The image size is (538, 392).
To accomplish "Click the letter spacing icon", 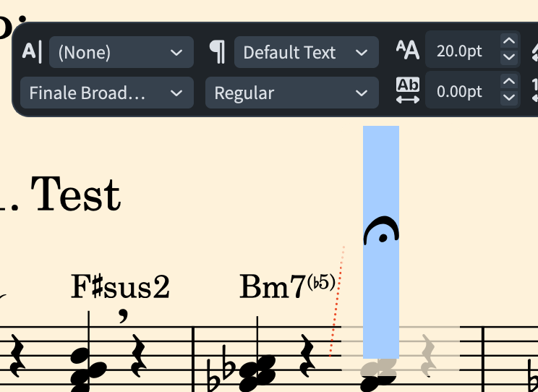I will click(408, 91).
